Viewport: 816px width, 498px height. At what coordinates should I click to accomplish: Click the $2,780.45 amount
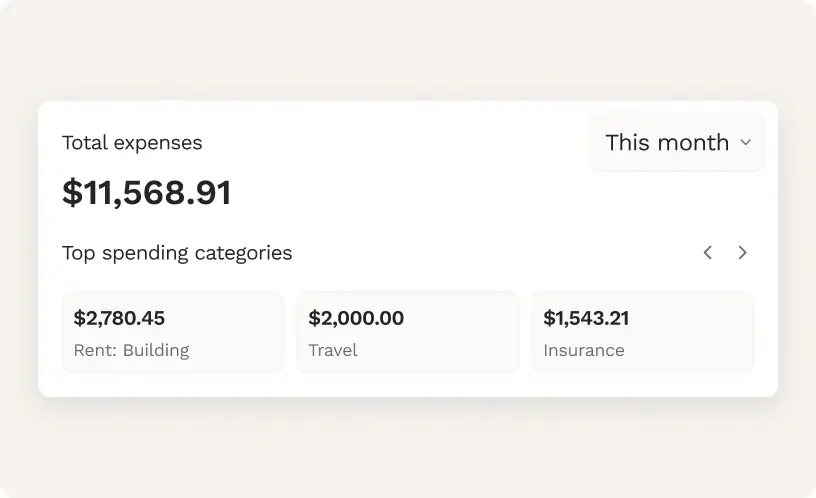[119, 318]
